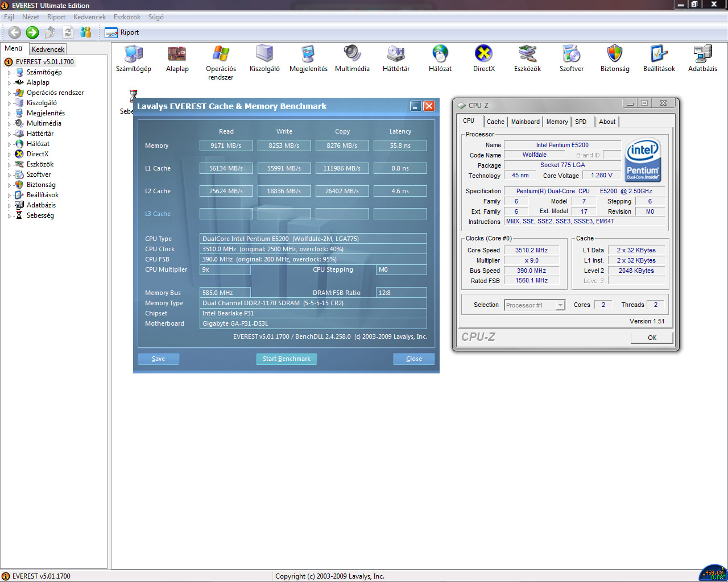
Task: Expand the Alaplap tree node
Action: coord(9,83)
